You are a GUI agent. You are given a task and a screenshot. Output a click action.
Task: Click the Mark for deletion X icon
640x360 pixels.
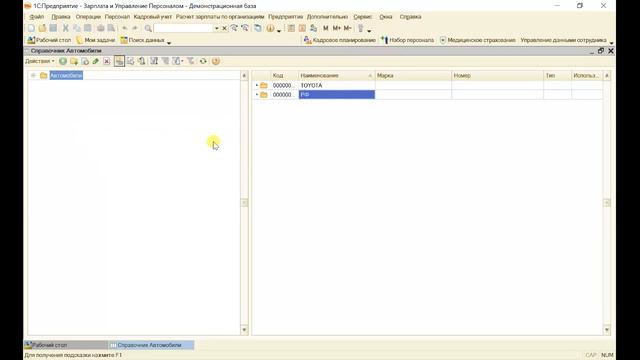(x=107, y=61)
